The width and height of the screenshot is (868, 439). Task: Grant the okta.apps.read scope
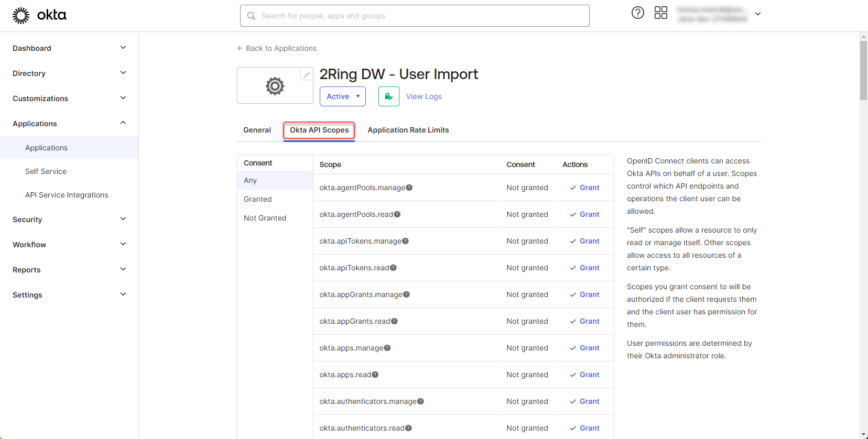(x=585, y=375)
